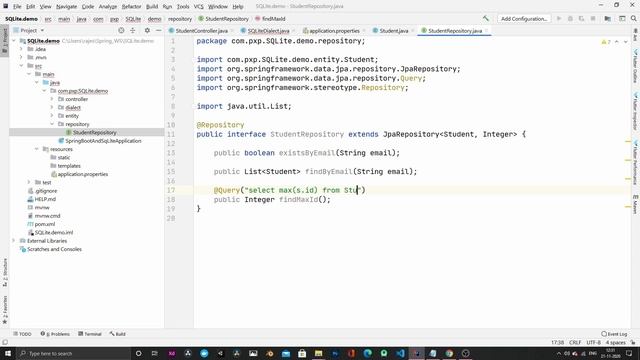This screenshot has height=360, width=640.
Task: Open Search Everywhere magnifier icon
Action: pos(633,19)
